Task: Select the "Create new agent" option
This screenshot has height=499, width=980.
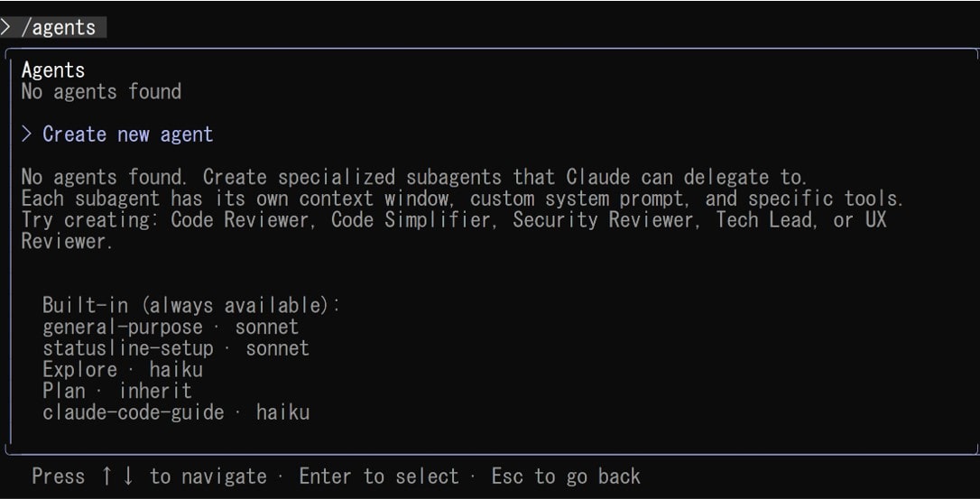Action: (127, 134)
